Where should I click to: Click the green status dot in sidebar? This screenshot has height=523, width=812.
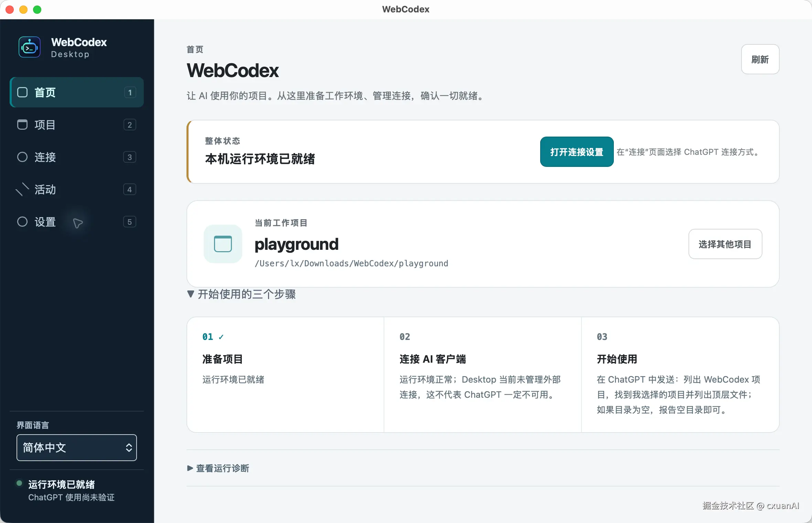[x=20, y=483]
